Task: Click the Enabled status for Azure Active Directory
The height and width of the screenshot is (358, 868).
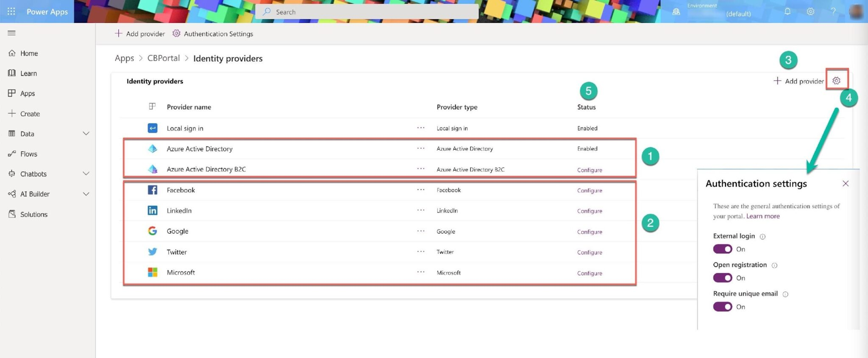Action: click(x=587, y=148)
